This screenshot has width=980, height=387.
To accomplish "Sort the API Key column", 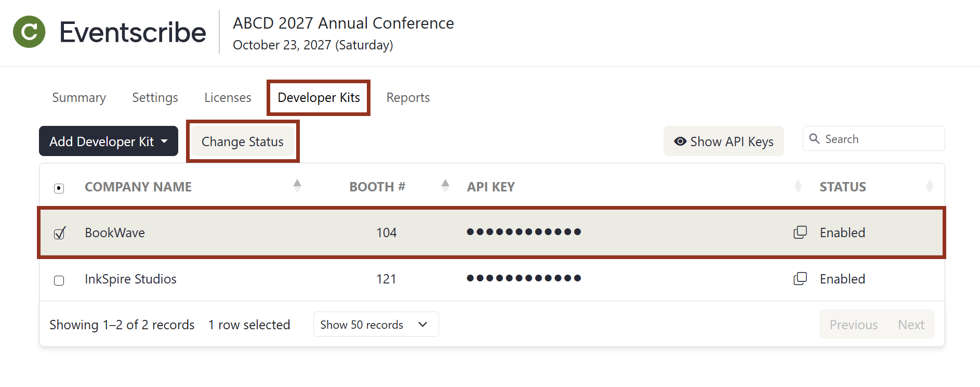I will 799,186.
